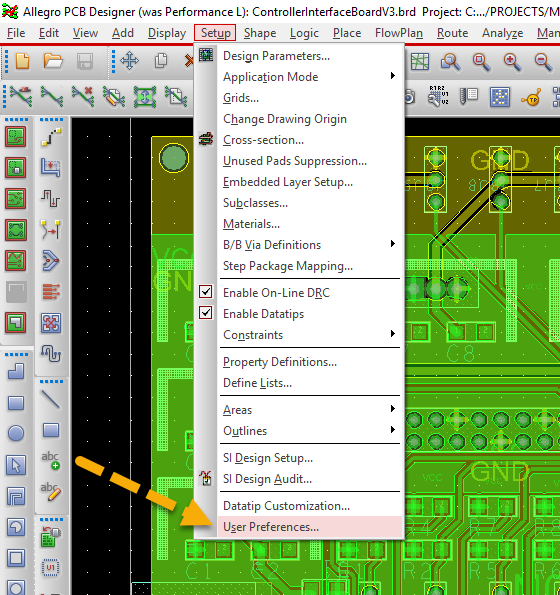
Task: Click the Open folder icon
Action: pos(53,61)
